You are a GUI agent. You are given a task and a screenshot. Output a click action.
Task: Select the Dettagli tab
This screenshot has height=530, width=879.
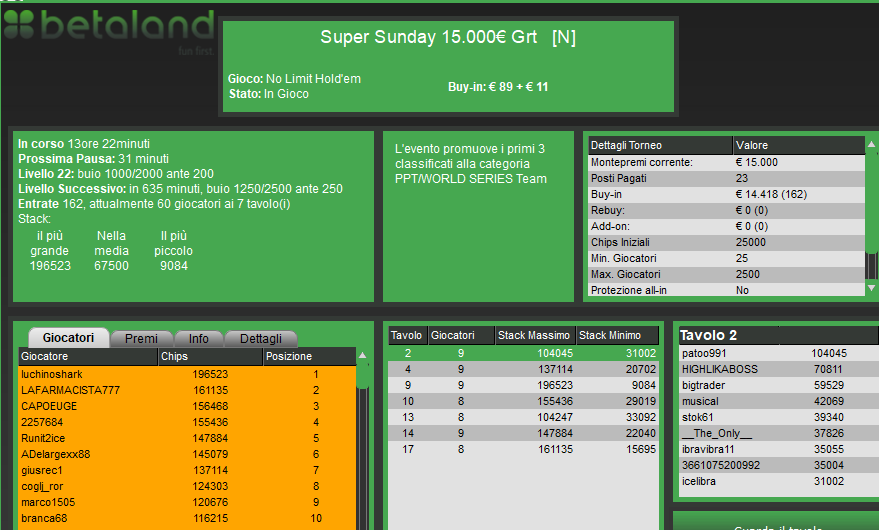[x=261, y=339]
